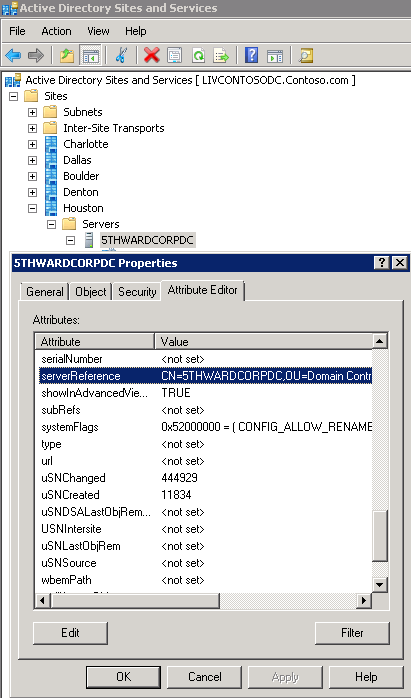Click the dialog title bar Help question button
The height and width of the screenshot is (698, 411).
[x=382, y=263]
